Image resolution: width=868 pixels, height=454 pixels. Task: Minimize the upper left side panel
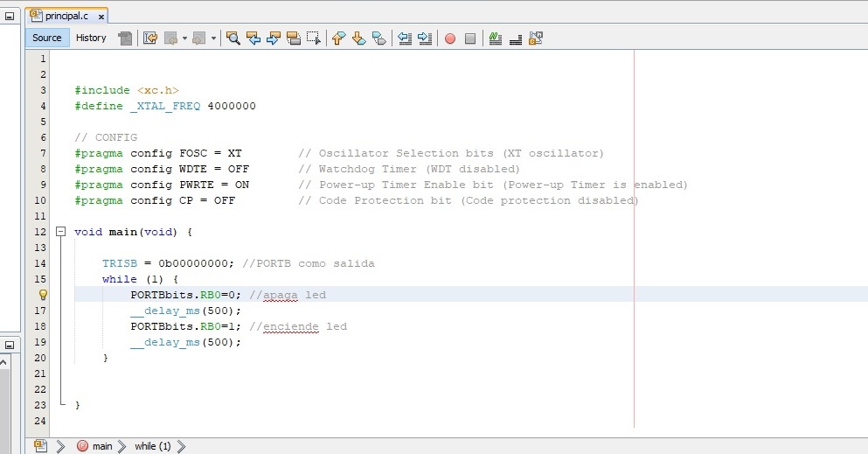(x=10, y=16)
